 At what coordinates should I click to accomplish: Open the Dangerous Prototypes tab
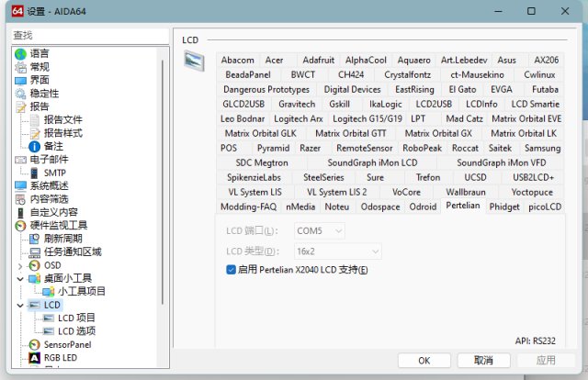click(x=266, y=89)
